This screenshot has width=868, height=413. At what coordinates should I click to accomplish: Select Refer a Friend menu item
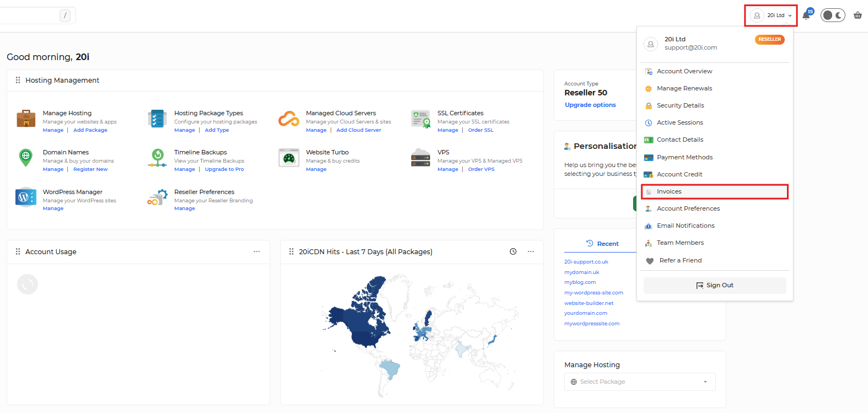[x=715, y=260]
